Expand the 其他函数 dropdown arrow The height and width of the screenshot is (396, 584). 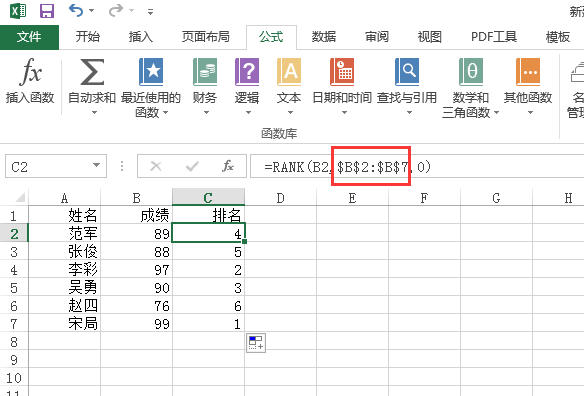pos(530,112)
